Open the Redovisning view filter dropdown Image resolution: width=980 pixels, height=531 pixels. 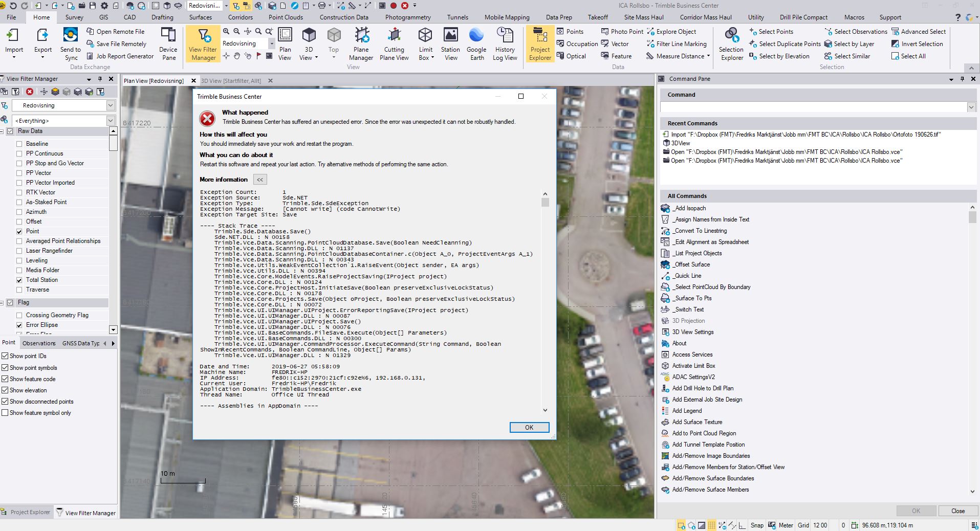tap(111, 105)
